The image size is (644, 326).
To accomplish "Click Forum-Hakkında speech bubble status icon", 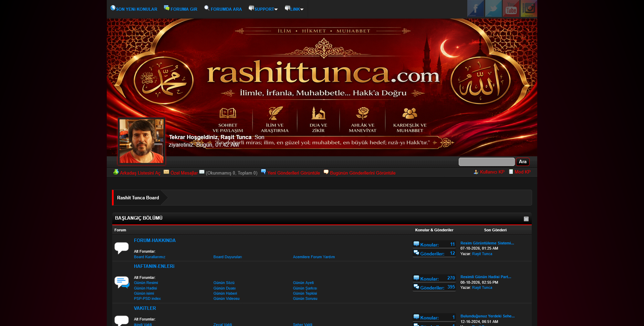I will coord(122,248).
